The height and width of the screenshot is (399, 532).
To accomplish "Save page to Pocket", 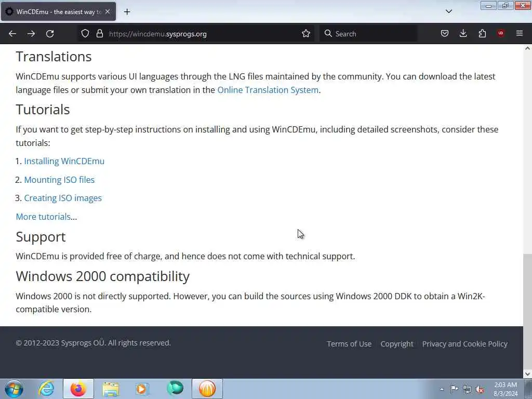I will click(x=445, y=34).
